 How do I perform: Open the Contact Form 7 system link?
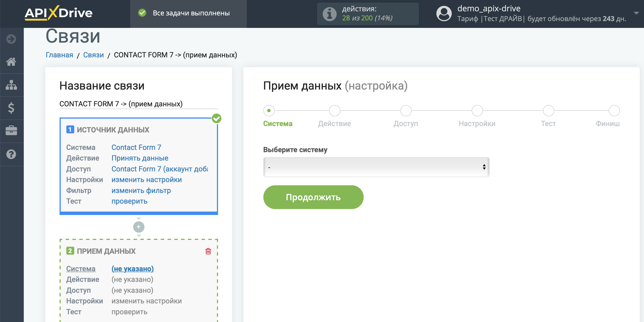point(136,147)
